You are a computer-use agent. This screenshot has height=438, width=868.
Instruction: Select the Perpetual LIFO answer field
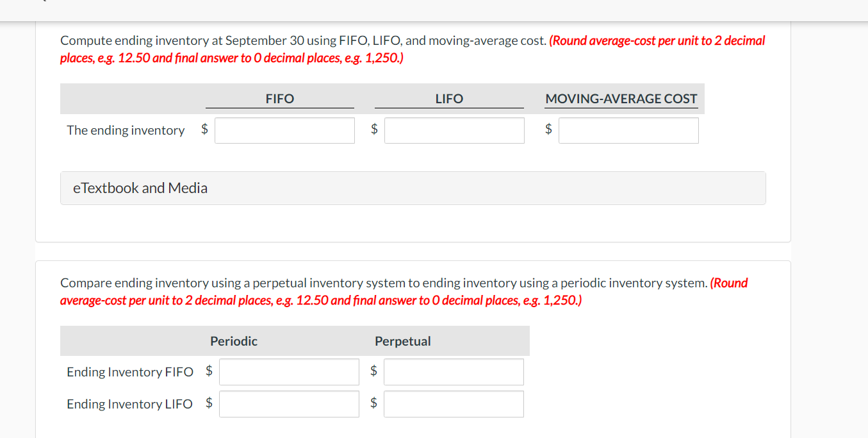point(453,403)
